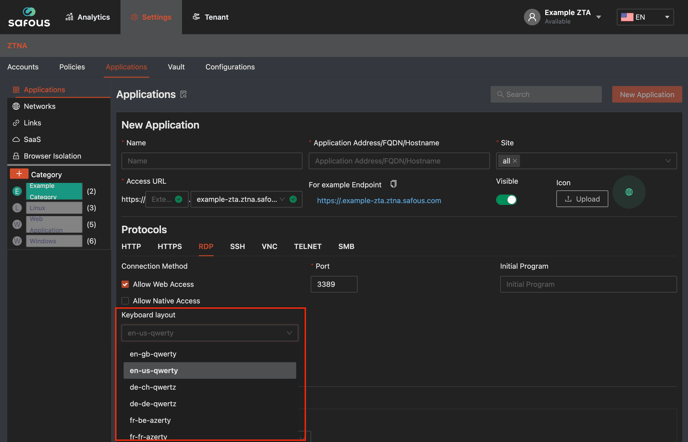Click the user avatar icon
The height and width of the screenshot is (442, 688).
pyautogui.click(x=532, y=17)
